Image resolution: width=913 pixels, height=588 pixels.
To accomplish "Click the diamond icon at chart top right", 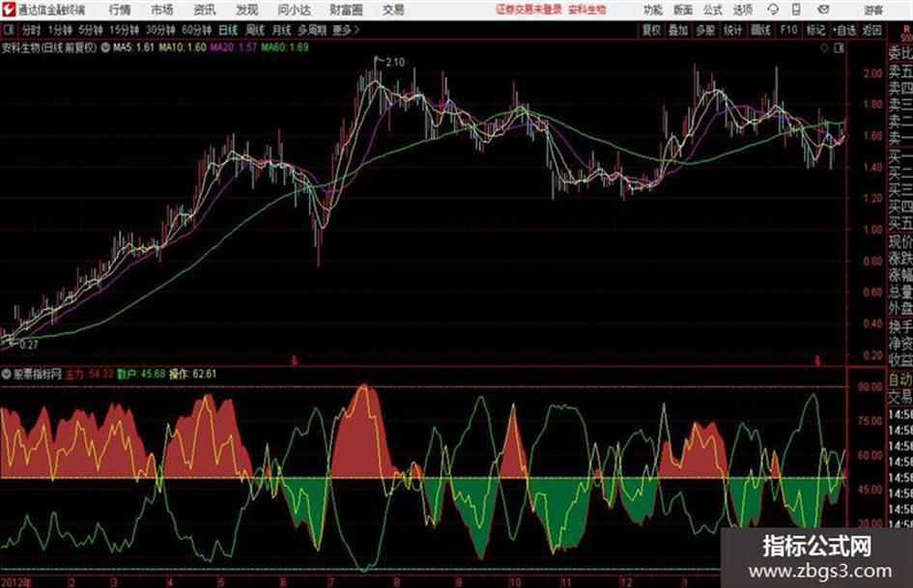I will (824, 48).
